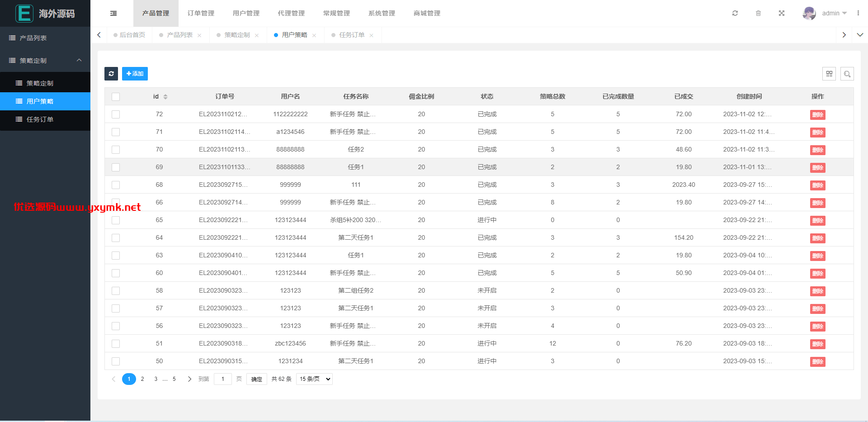Click the trash icon in the top header
This screenshot has height=422, width=868.
click(758, 13)
